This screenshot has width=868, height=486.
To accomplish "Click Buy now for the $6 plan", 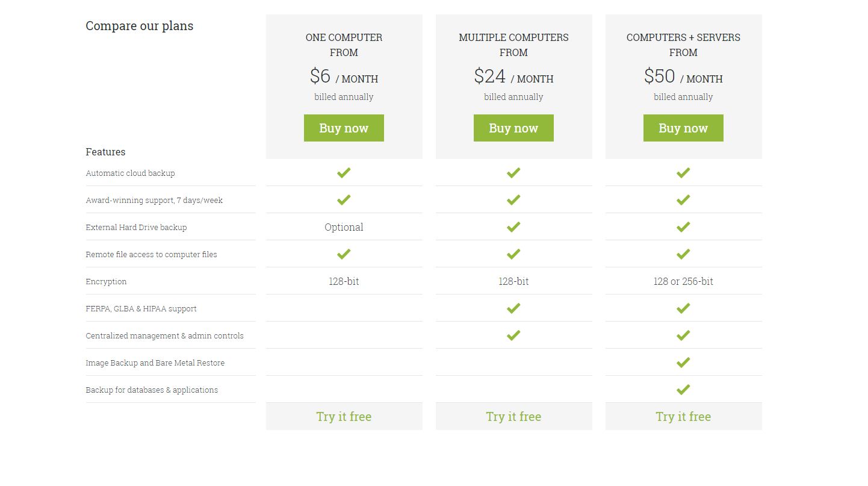I will coord(344,128).
